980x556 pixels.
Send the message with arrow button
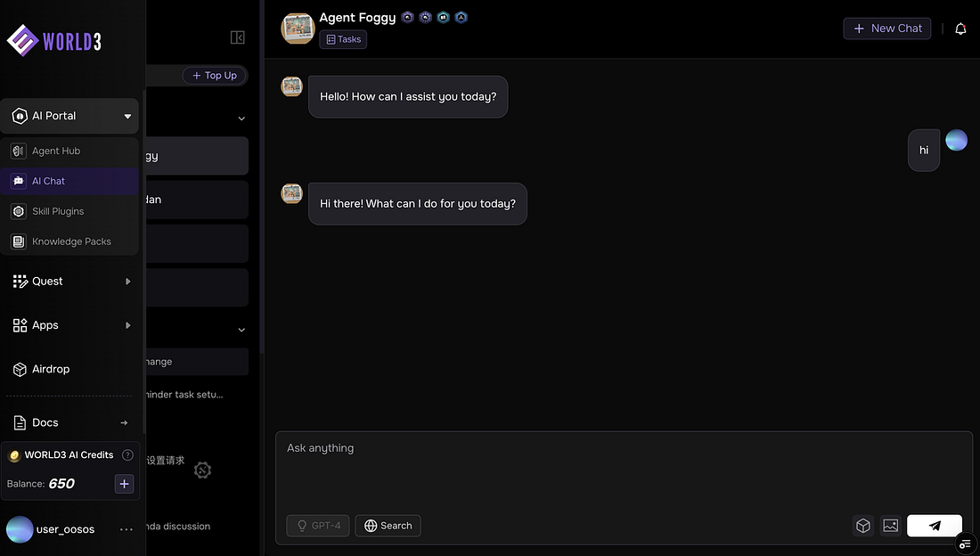934,526
